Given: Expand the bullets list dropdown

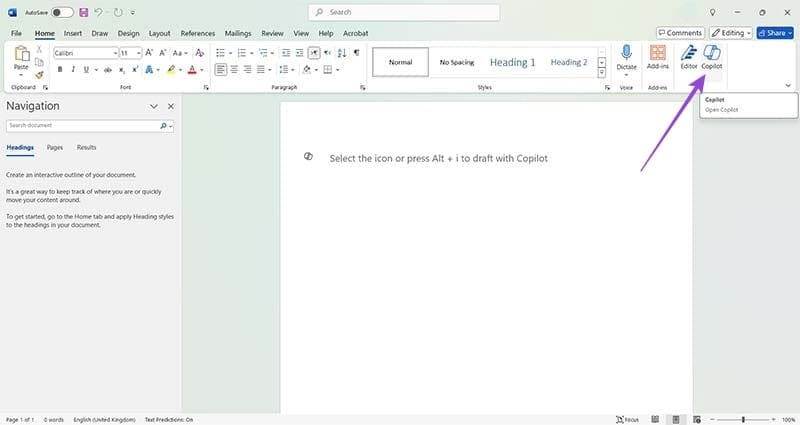Looking at the screenshot, I should click(x=230, y=53).
